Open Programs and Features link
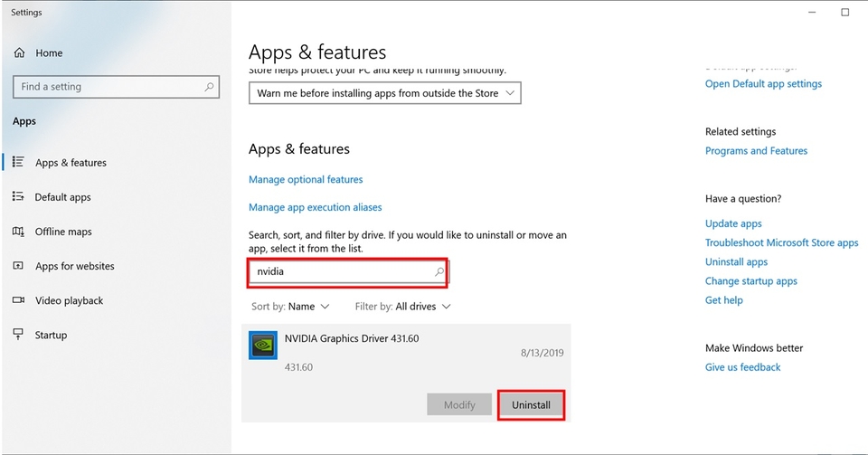The height and width of the screenshot is (455, 868). 756,151
